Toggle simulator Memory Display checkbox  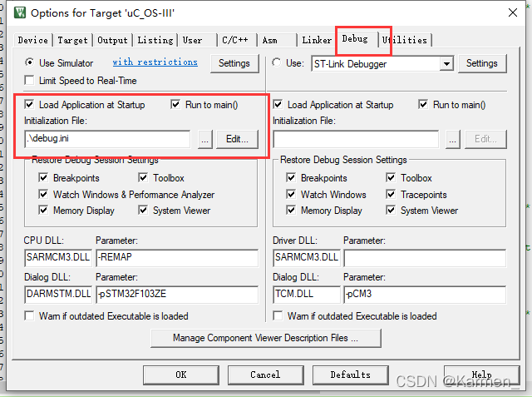[x=43, y=211]
